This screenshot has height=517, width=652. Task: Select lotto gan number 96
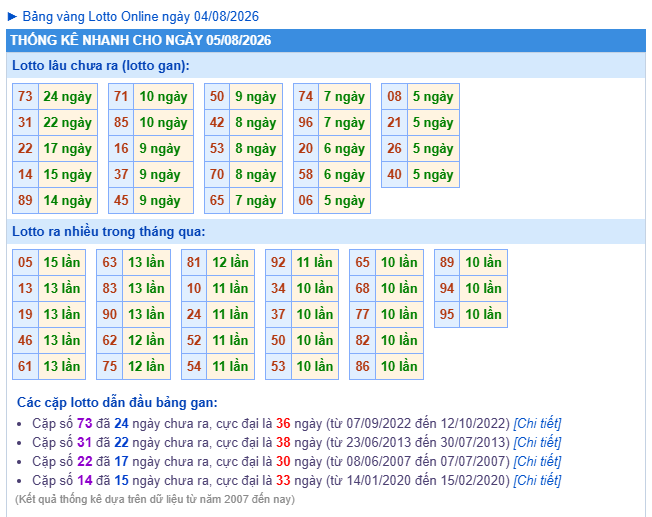click(x=306, y=122)
